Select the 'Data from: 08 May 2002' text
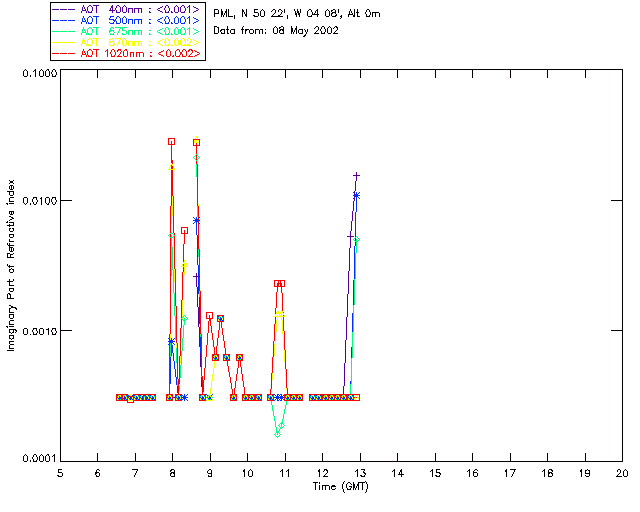The width and height of the screenshot is (640, 512). pos(276,31)
